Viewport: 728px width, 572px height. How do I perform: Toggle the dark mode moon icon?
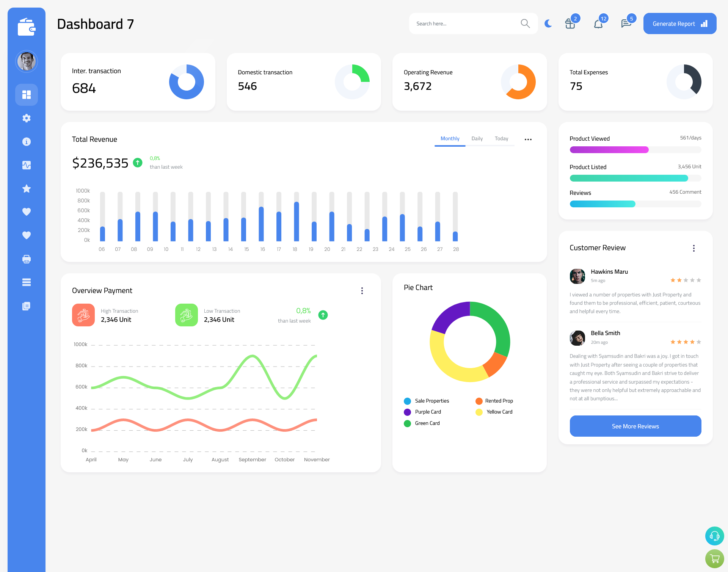pos(548,24)
